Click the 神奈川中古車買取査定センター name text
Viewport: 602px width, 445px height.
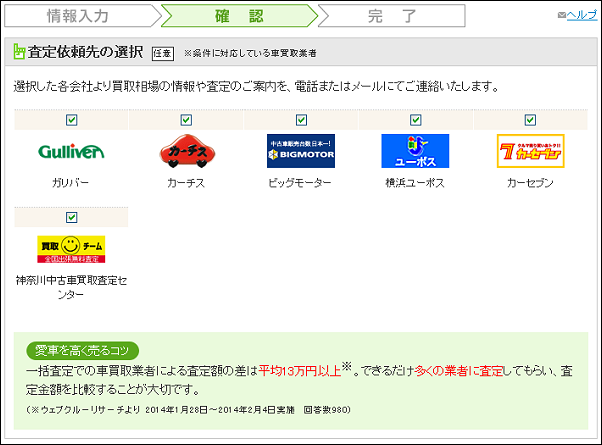[71, 287]
